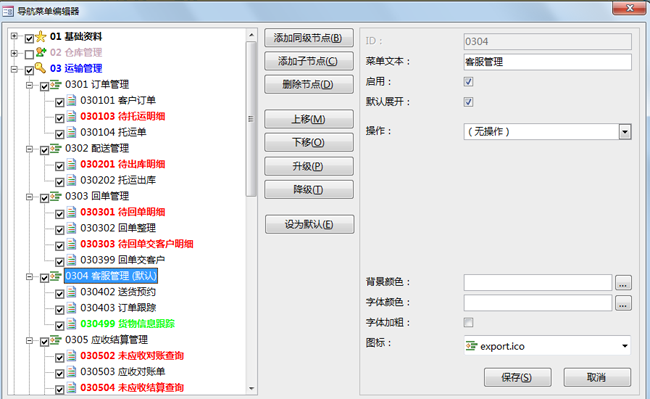Click 保存(S) to save

pyautogui.click(x=517, y=377)
